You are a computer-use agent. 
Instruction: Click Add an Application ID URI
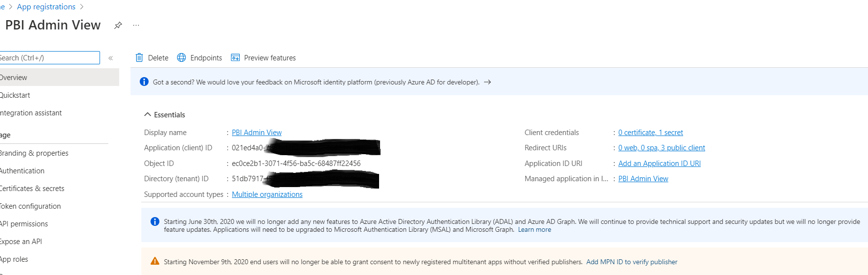point(659,164)
